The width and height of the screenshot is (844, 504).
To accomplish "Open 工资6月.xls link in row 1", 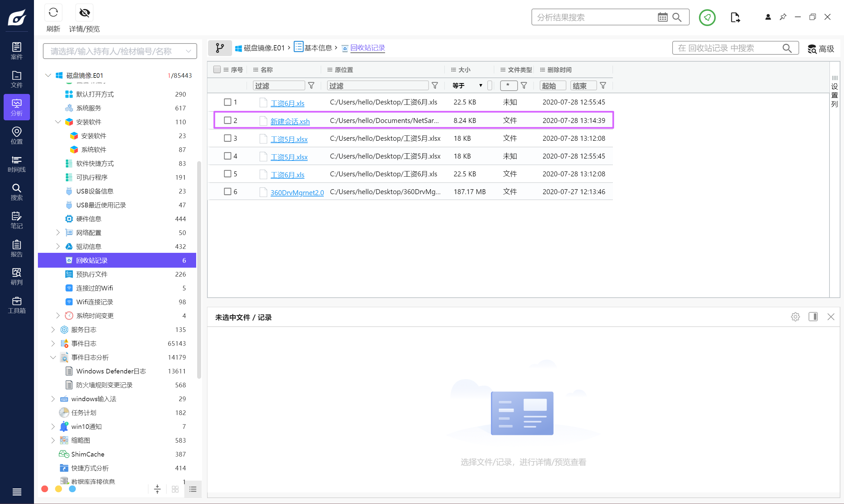I will (x=287, y=103).
